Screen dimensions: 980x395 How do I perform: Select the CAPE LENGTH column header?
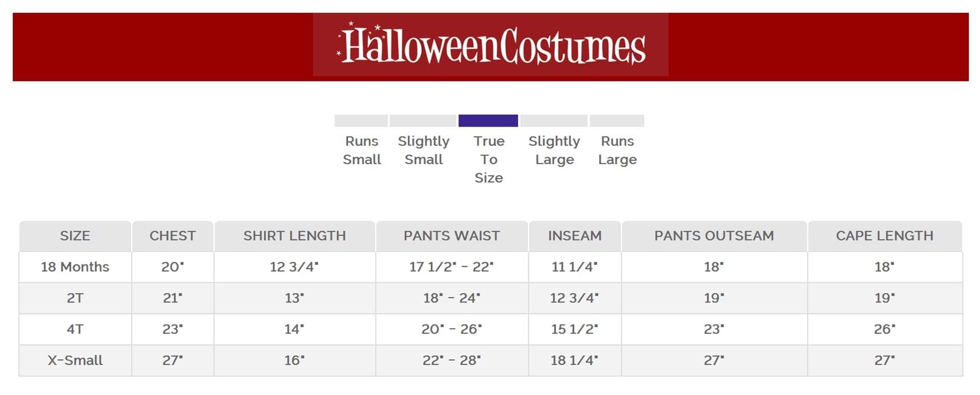[x=884, y=236]
